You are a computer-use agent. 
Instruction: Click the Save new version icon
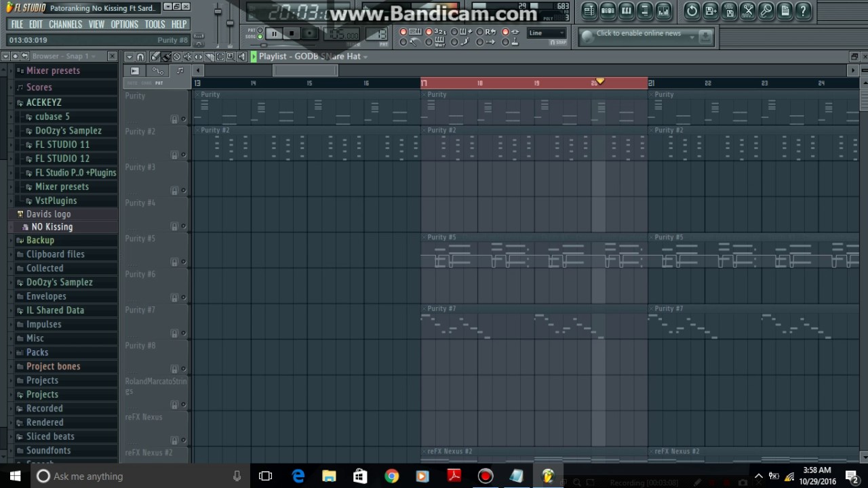pyautogui.click(x=711, y=10)
